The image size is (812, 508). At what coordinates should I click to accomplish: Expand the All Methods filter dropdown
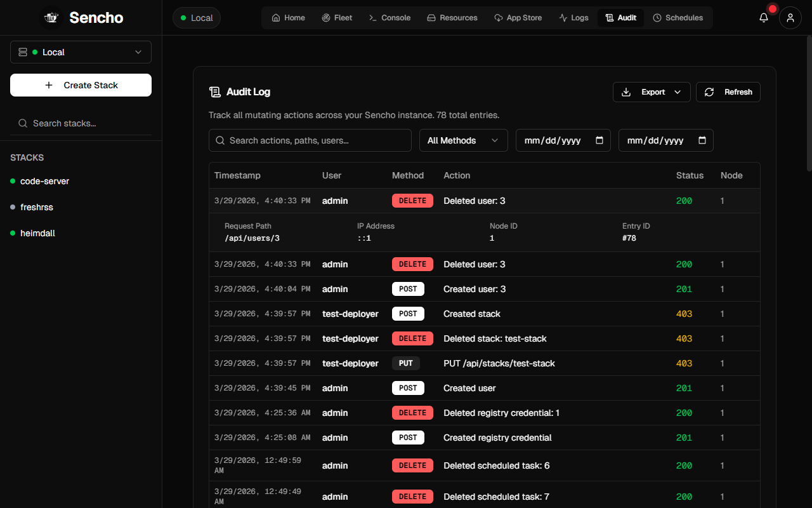pyautogui.click(x=464, y=140)
